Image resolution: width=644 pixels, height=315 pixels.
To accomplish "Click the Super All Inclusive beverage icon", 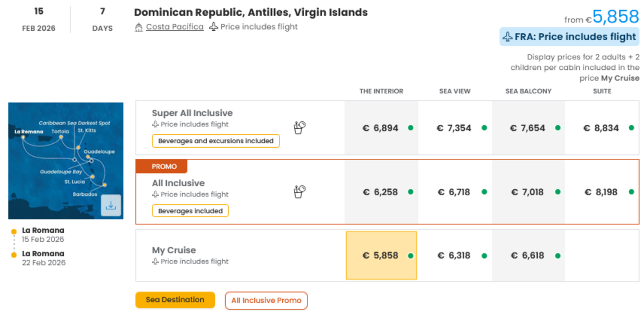I will pyautogui.click(x=299, y=128).
